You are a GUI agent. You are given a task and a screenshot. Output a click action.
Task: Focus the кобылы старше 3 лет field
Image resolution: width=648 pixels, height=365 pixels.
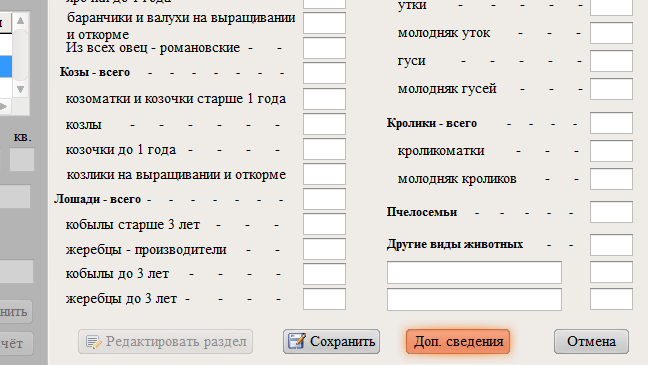(x=324, y=224)
